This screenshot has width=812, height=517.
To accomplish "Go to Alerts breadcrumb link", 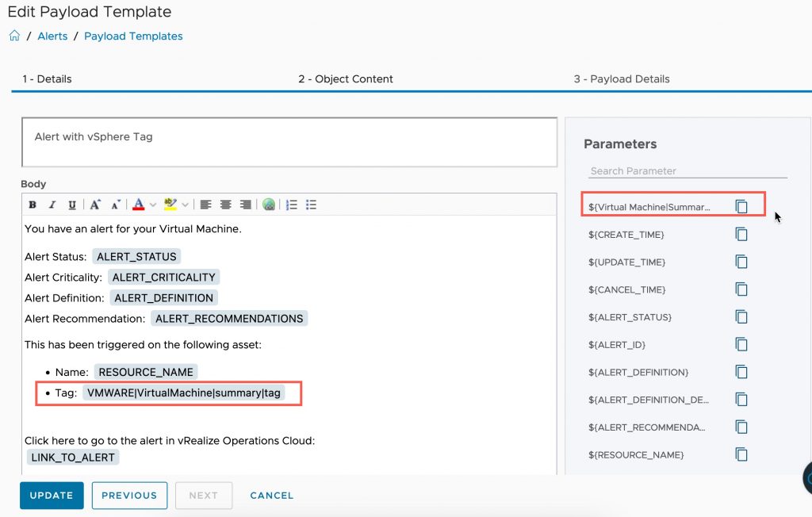I will [x=52, y=36].
